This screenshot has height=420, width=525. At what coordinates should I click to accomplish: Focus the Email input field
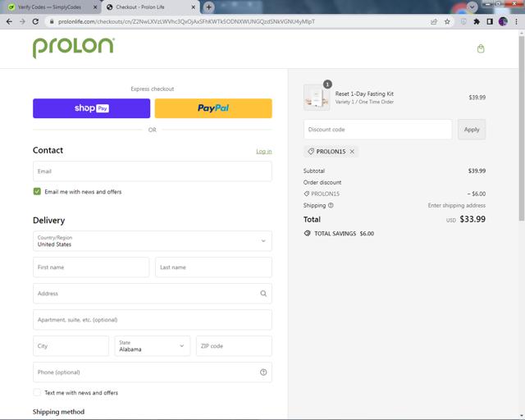click(x=153, y=171)
